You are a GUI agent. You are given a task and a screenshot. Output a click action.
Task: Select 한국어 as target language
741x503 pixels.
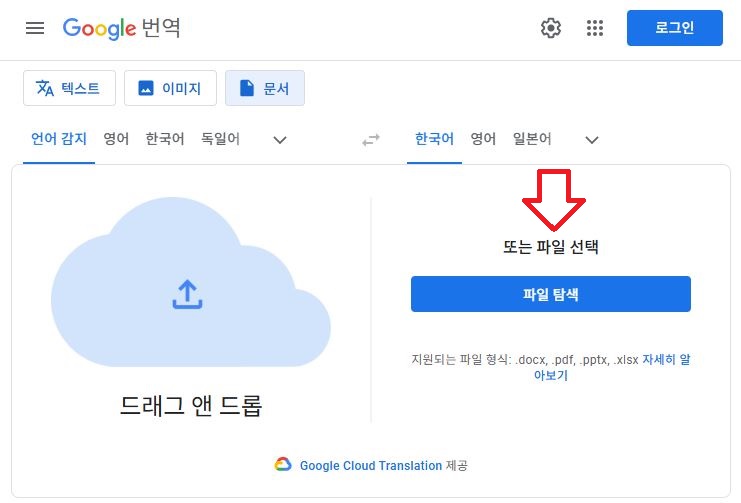(x=434, y=139)
